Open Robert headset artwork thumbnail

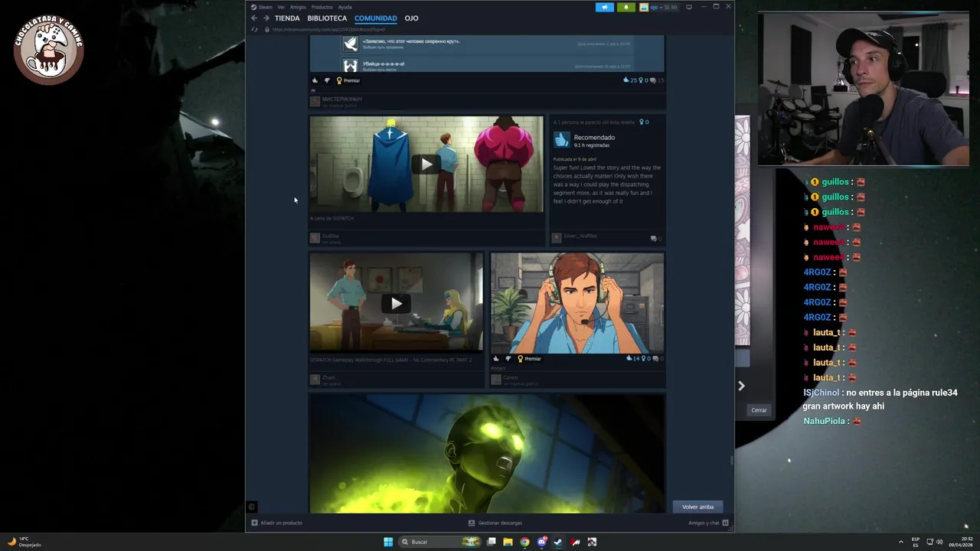(x=577, y=303)
